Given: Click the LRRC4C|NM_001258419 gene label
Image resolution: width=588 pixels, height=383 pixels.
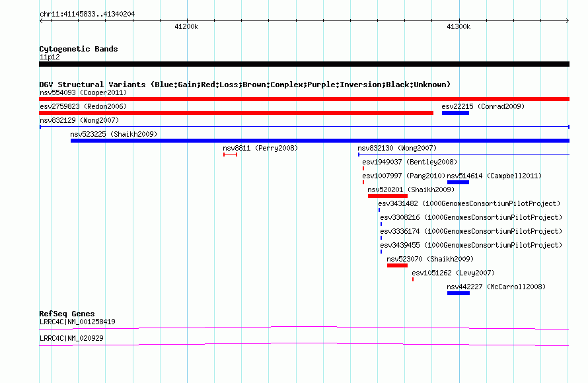Looking at the screenshot, I should click(x=77, y=322).
